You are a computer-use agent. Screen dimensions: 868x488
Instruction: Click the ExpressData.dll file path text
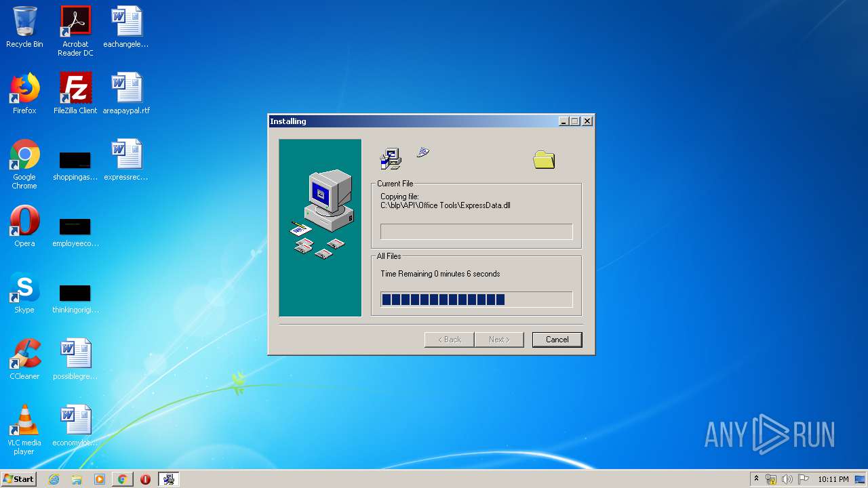445,205
